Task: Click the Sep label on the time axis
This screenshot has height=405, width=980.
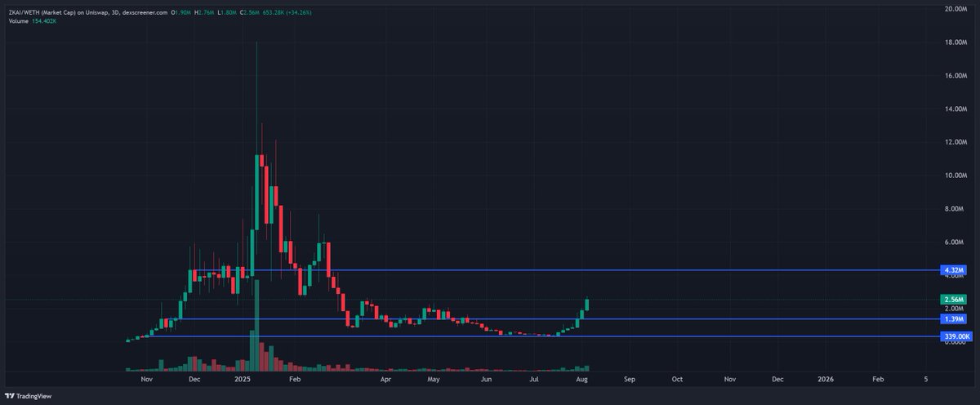Action: (x=630, y=380)
